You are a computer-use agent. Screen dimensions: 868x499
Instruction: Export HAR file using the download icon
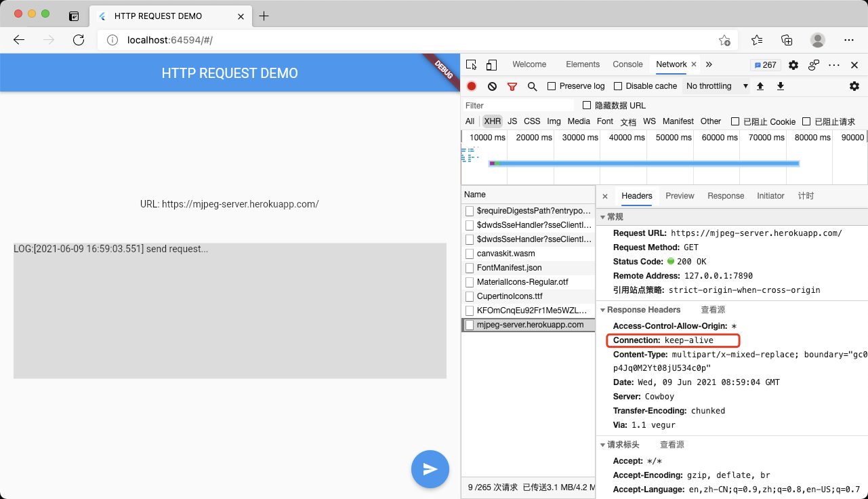tap(779, 86)
